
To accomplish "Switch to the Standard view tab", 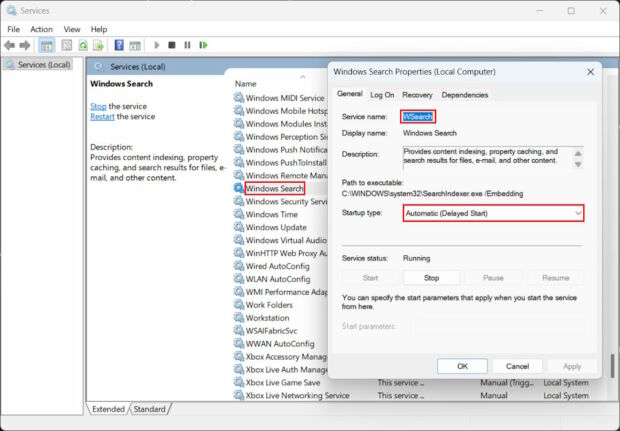I will (149, 409).
